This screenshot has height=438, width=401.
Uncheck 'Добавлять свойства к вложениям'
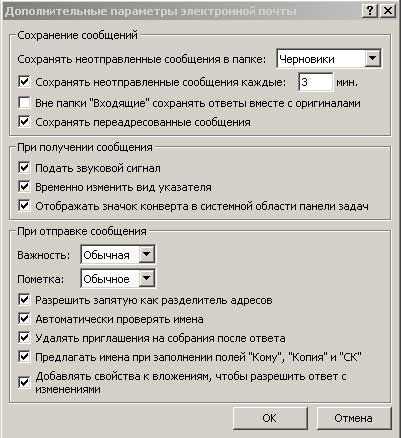tap(24, 382)
